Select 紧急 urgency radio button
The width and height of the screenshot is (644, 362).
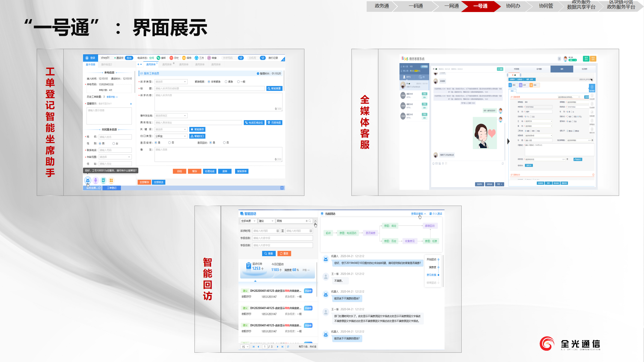click(226, 82)
